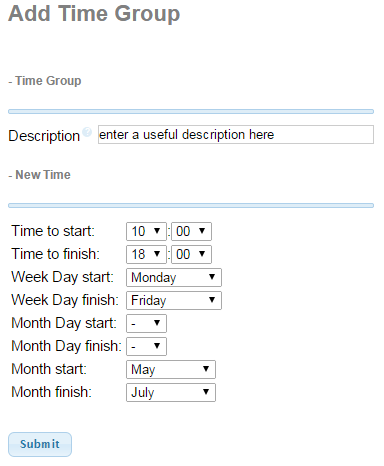Click the Description field label

click(44, 136)
